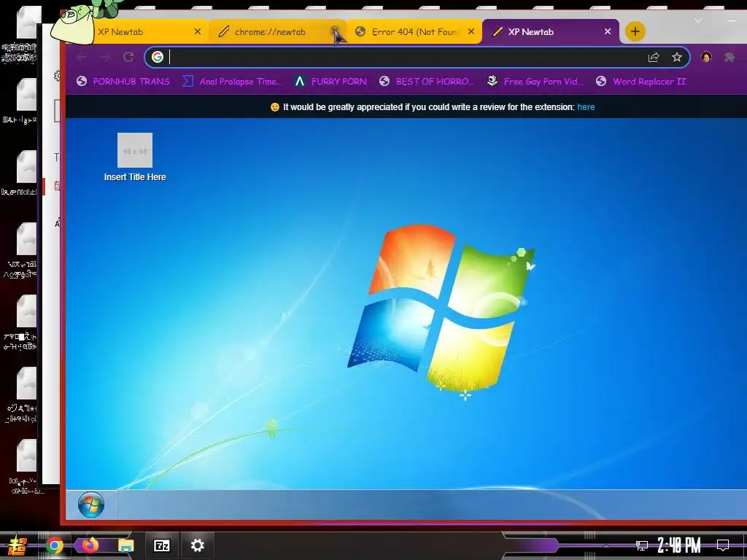Click the Google icon in address bar

[158, 57]
